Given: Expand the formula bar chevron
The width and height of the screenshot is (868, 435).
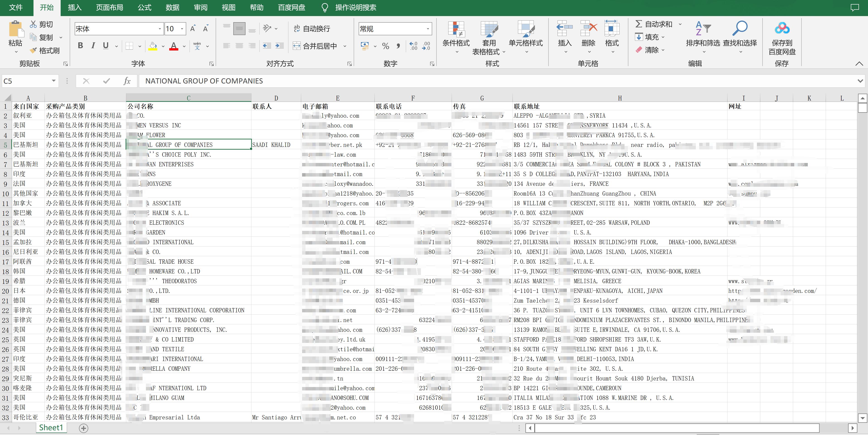Looking at the screenshot, I should coord(860,81).
